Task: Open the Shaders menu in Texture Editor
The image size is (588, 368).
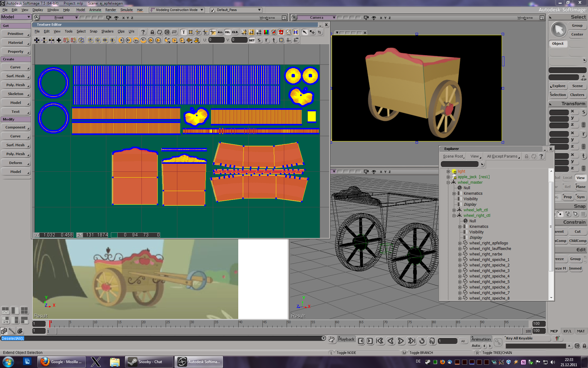Action: [x=107, y=31]
